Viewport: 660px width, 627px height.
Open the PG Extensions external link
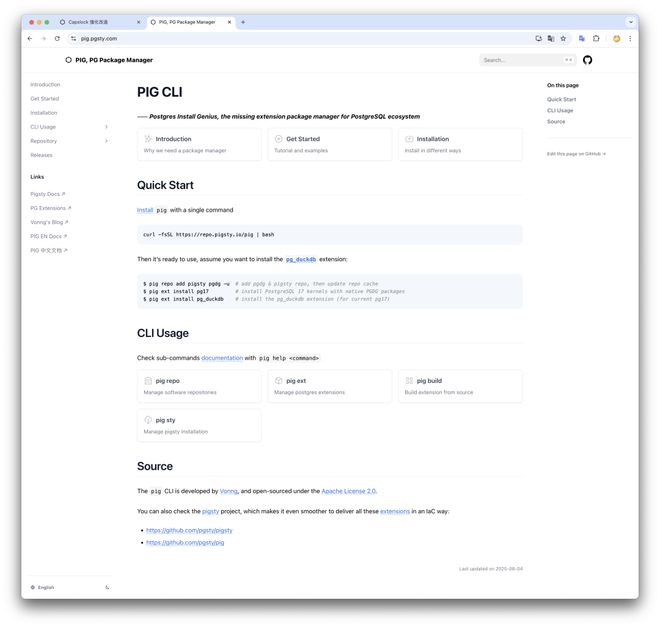(x=51, y=208)
